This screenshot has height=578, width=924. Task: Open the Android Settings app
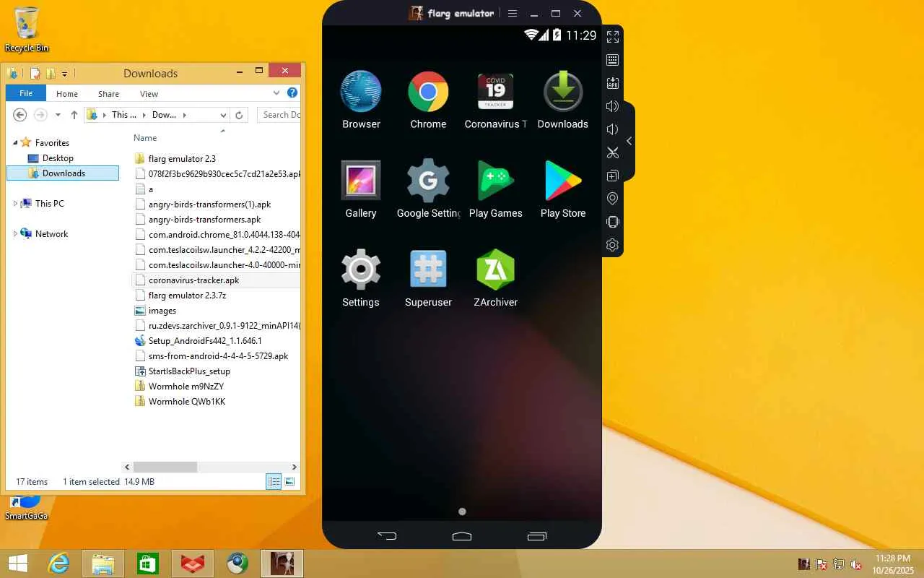pos(361,278)
